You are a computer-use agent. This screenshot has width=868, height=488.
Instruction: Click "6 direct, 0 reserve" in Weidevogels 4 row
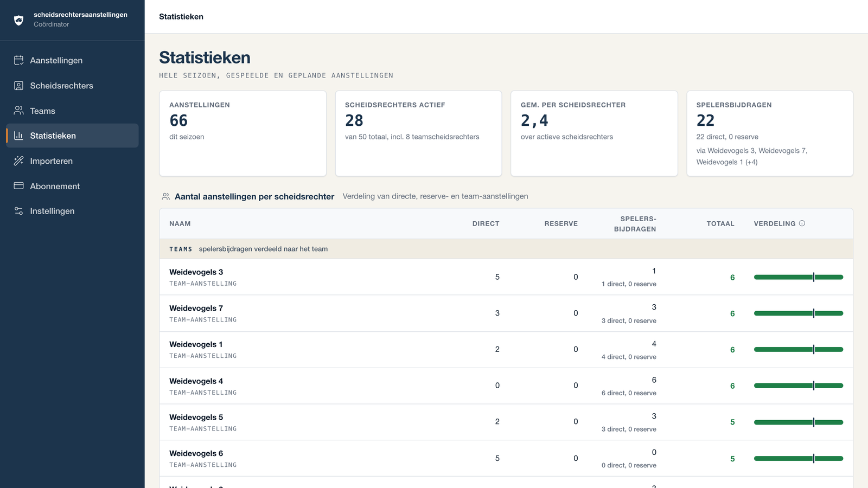[629, 393]
